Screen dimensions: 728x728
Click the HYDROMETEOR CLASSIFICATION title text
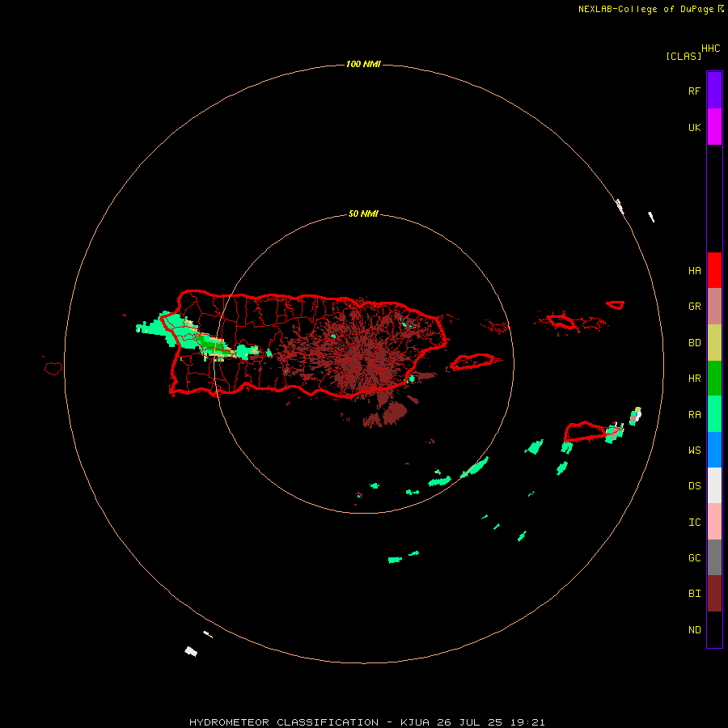[284, 722]
